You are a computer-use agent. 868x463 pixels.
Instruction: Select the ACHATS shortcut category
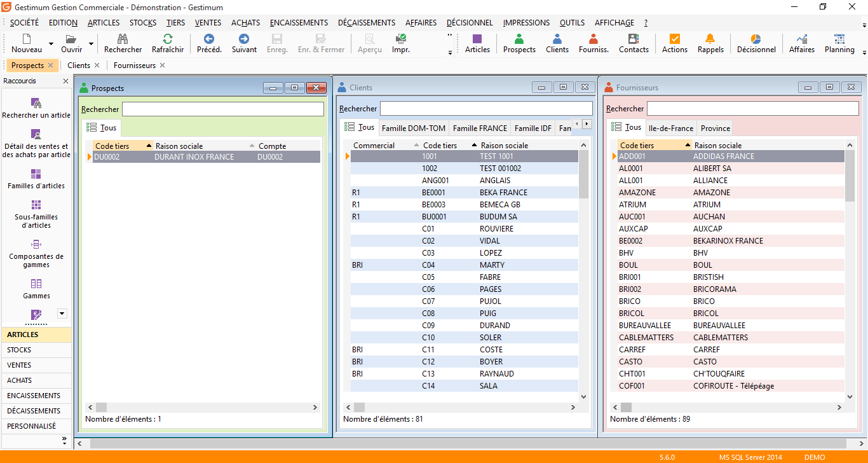36,380
